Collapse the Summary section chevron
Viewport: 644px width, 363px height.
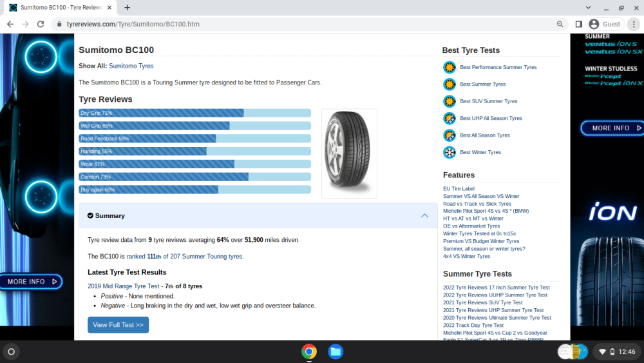click(x=424, y=215)
